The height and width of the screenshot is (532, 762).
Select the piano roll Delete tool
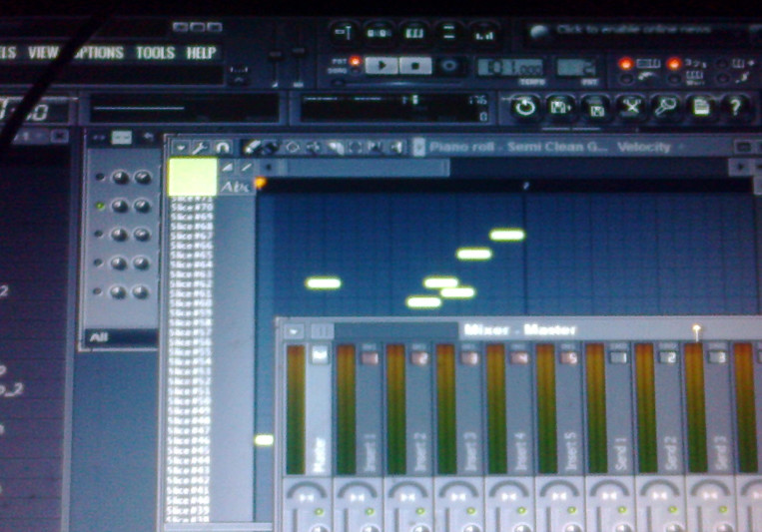click(292, 147)
